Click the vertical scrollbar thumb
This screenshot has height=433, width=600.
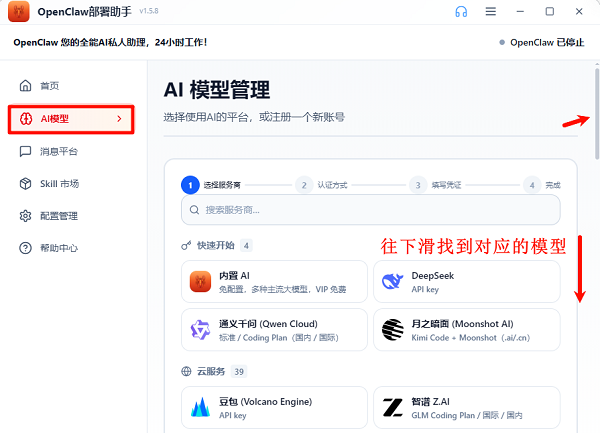click(597, 113)
